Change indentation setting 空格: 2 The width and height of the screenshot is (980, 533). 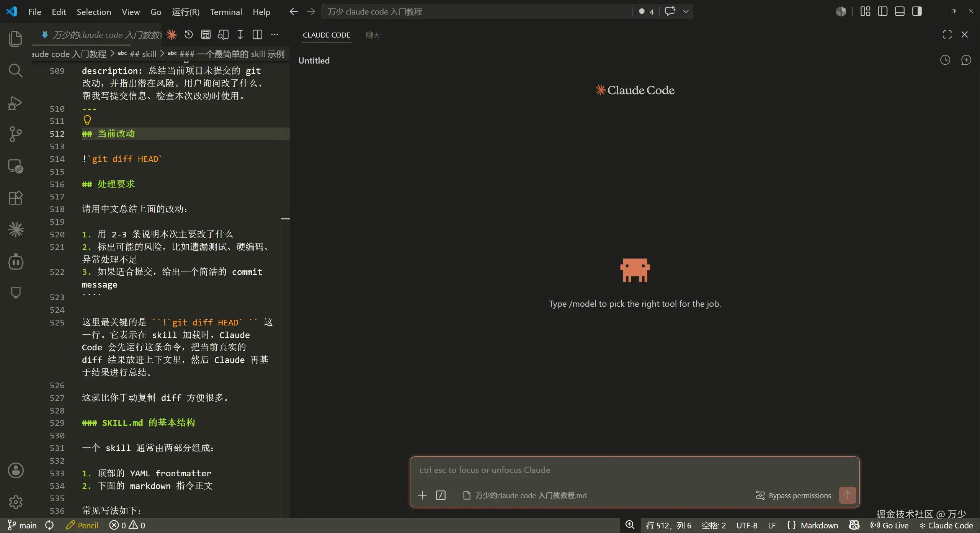pos(714,525)
